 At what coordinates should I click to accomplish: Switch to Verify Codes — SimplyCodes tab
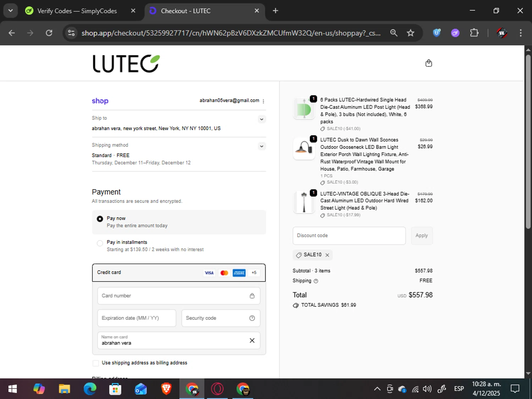tap(81, 11)
